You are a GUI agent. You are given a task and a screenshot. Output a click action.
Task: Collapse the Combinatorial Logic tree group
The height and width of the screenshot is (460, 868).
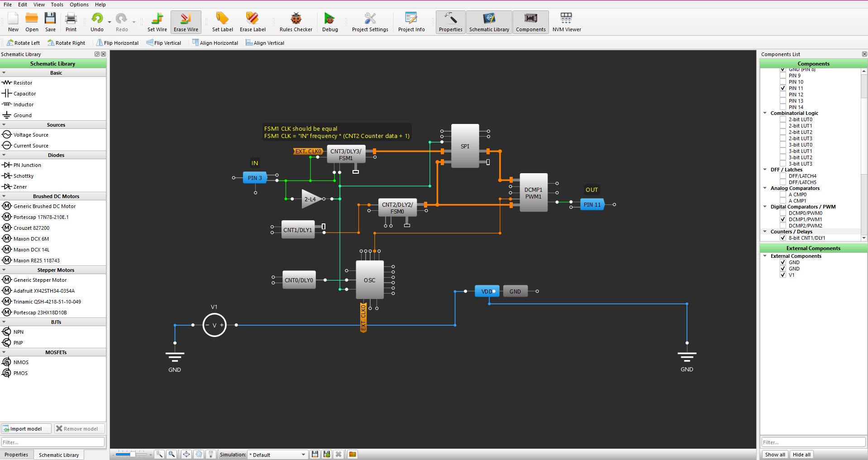765,113
